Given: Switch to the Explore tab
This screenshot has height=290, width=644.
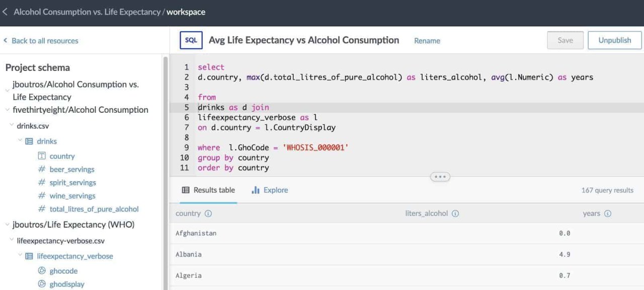Looking at the screenshot, I should (270, 190).
